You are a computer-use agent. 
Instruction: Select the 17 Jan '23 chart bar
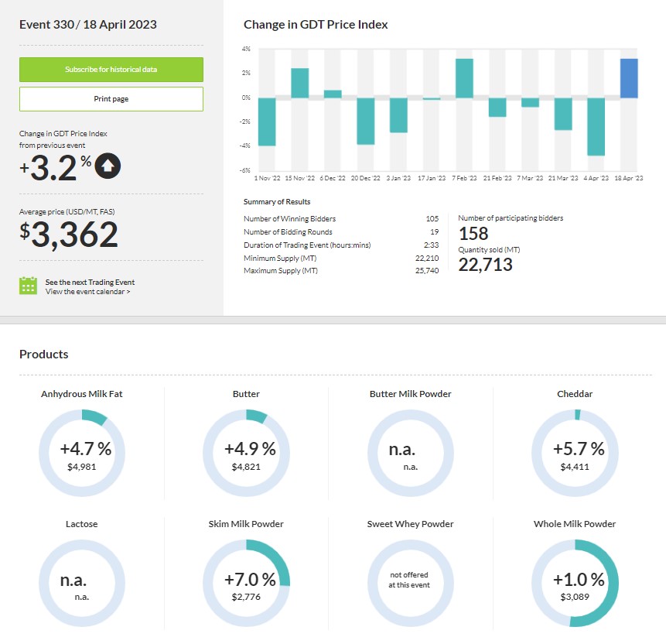coord(432,98)
